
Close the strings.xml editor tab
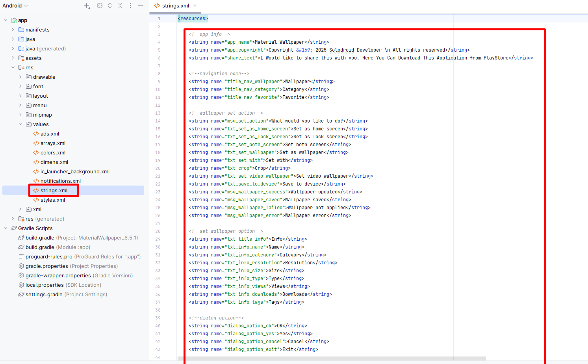tap(195, 6)
